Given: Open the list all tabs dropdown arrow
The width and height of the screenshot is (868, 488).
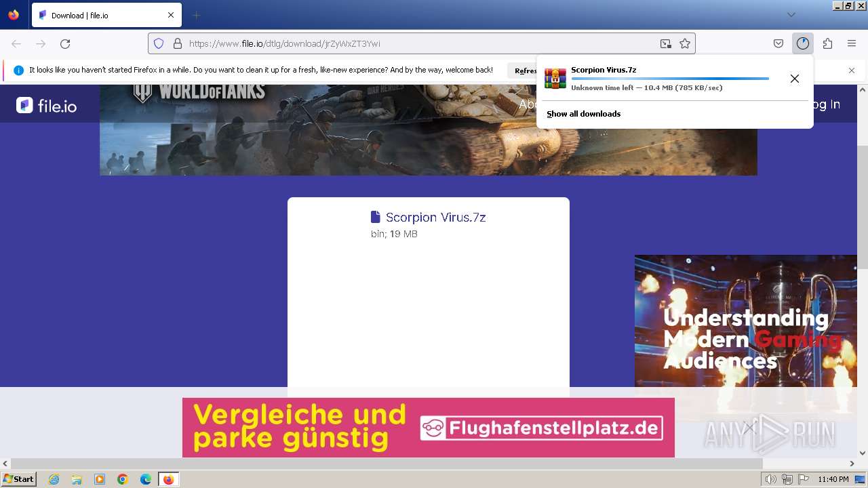Looking at the screenshot, I should pos(791,15).
